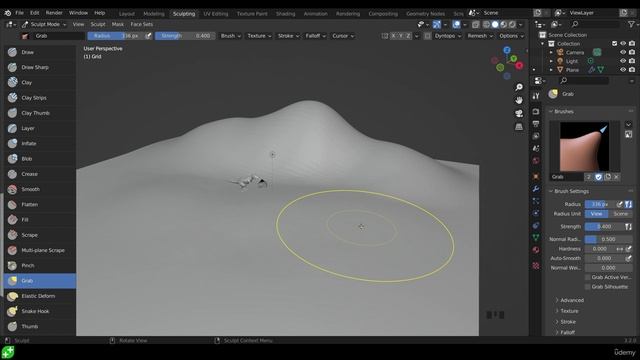
Task: Select the Blob brush
Action: [40, 159]
